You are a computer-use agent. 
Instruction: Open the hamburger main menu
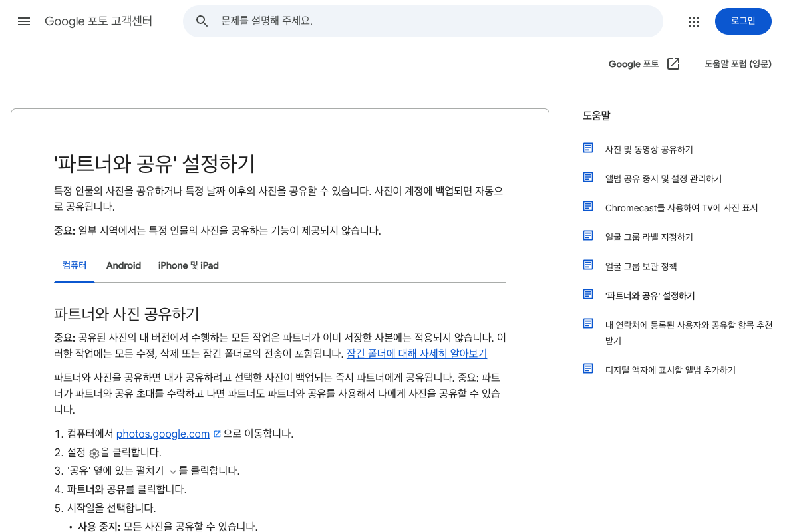click(x=24, y=21)
